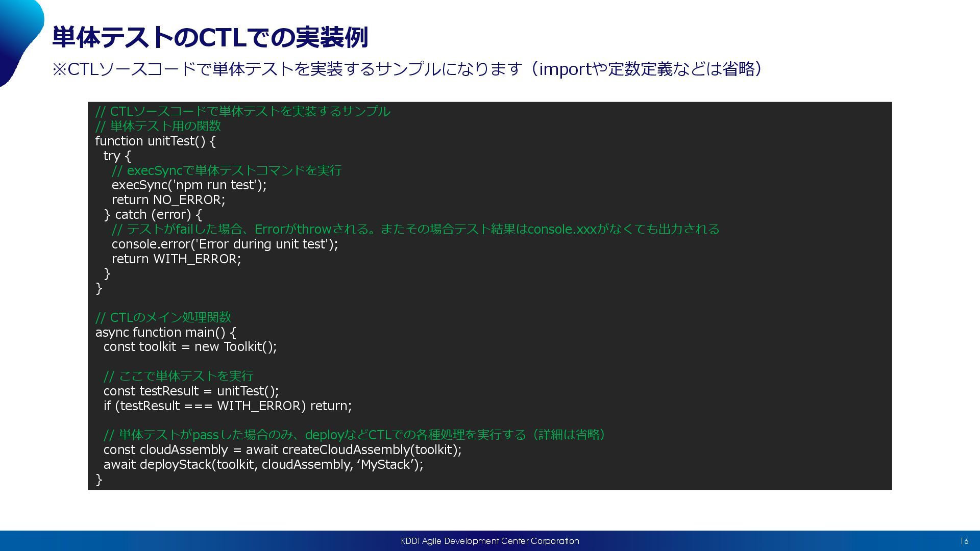Click the comment // CTLソースコードで単体テストを実装するサンプル
The height and width of the screenshot is (551, 980).
tap(243, 111)
